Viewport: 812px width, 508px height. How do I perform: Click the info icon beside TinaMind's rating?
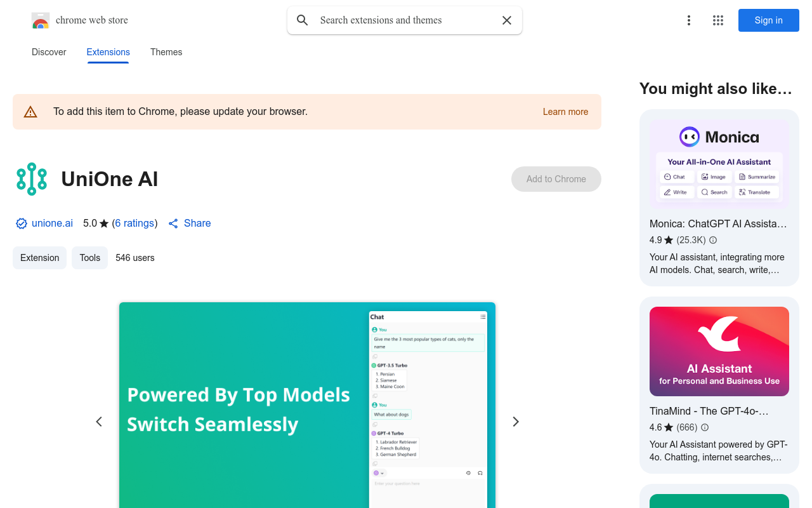click(x=705, y=427)
